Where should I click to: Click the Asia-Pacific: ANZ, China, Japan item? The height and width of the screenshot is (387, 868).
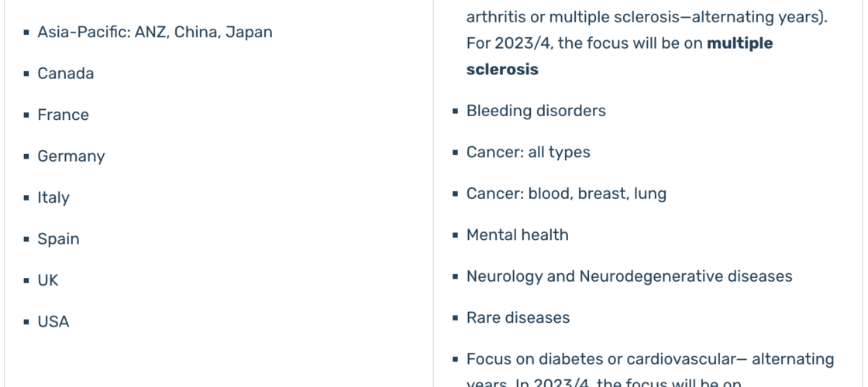(155, 32)
